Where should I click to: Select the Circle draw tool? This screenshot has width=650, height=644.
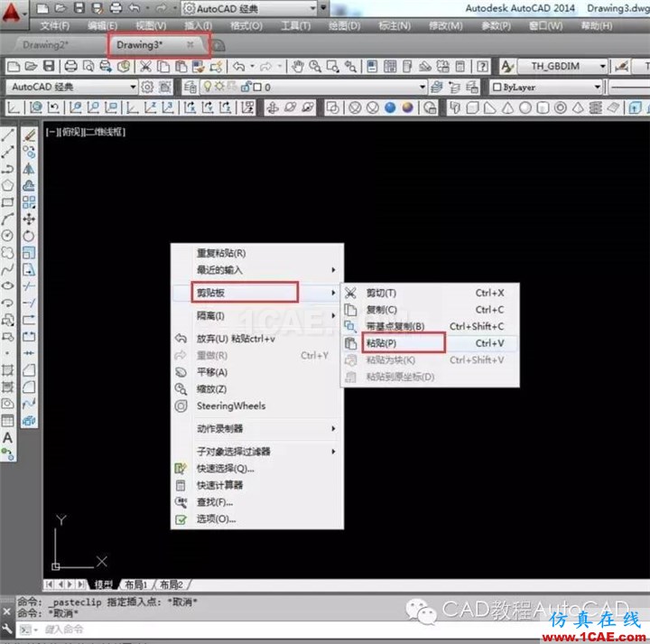click(8, 236)
